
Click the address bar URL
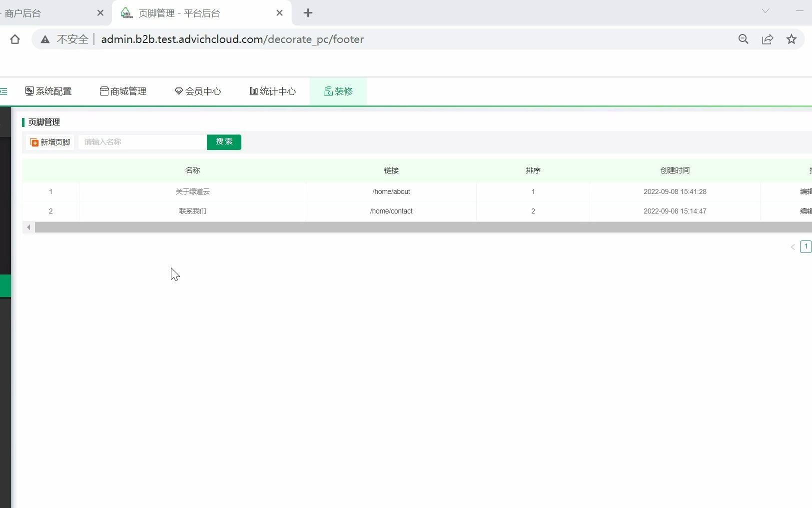[x=232, y=39]
